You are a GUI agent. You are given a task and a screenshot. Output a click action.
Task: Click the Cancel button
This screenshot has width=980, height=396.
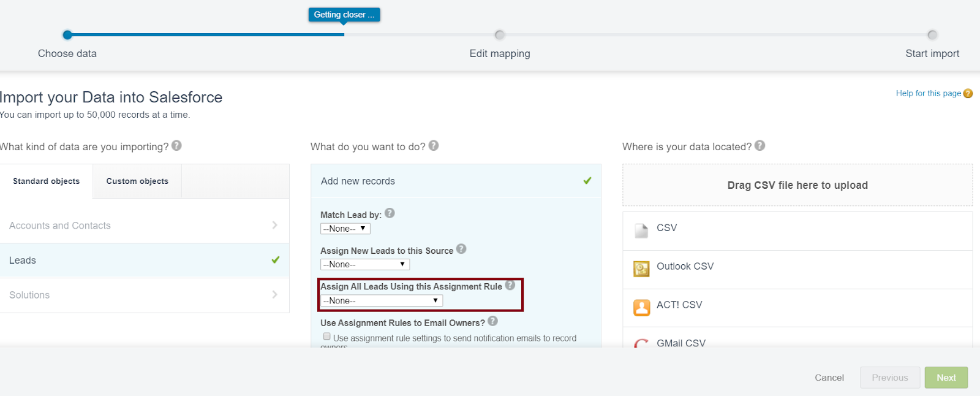coord(829,378)
